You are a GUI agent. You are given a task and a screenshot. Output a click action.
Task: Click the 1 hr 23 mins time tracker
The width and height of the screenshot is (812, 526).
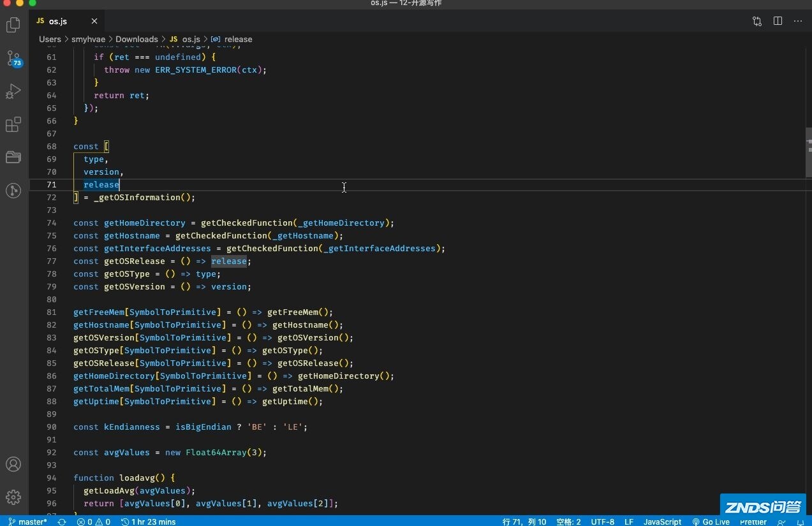[148, 522]
